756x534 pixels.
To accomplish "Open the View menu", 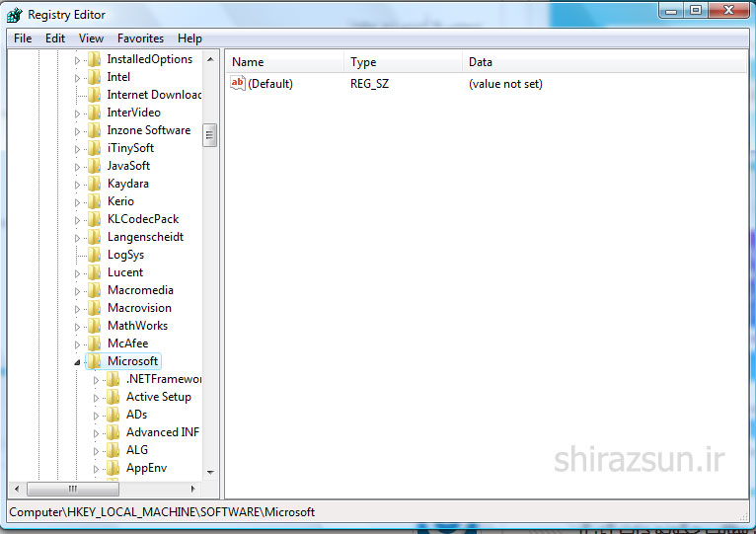I will (91, 38).
